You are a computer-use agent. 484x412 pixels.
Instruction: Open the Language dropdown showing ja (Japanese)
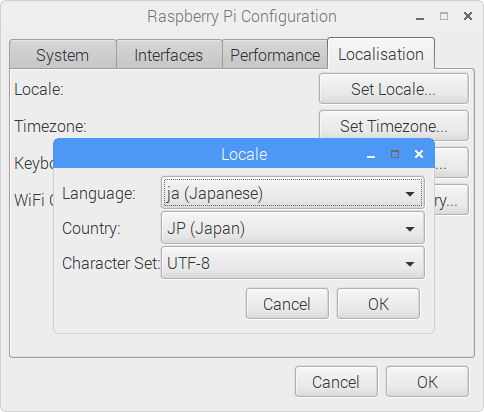[x=293, y=193]
